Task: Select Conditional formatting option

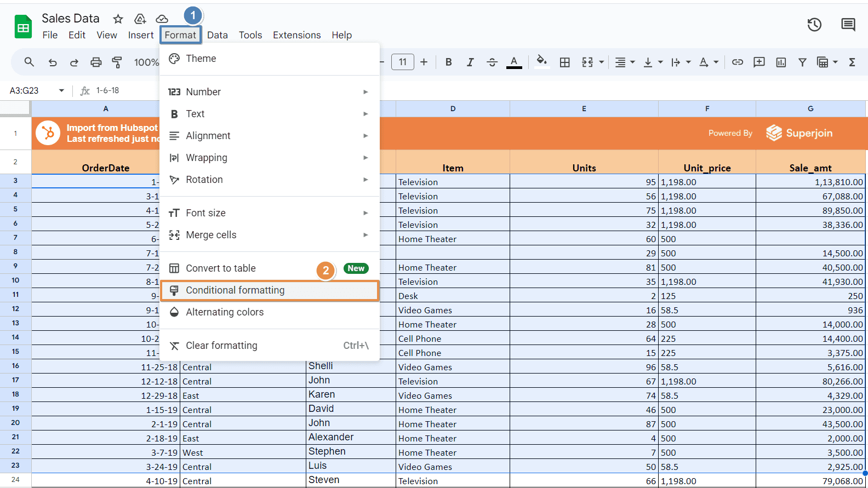Action: click(x=270, y=290)
